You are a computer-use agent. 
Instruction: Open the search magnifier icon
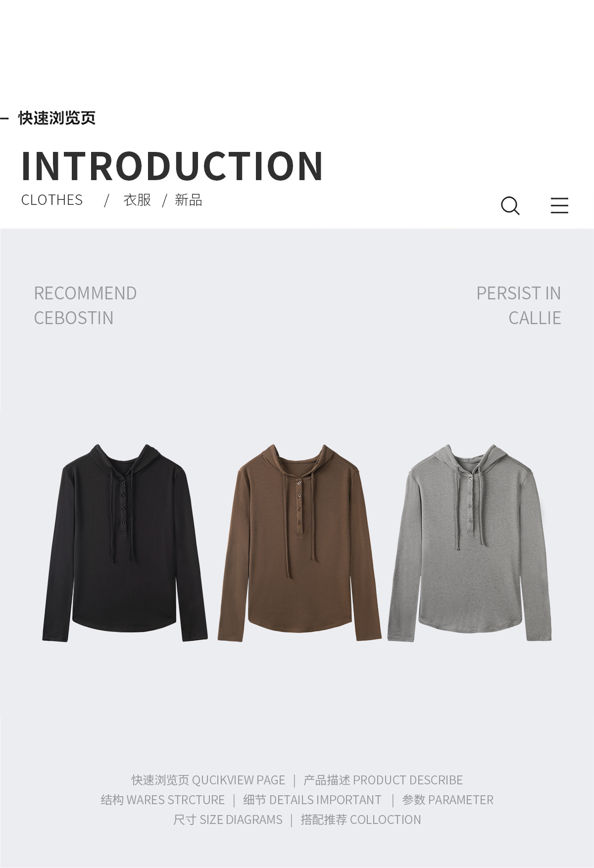tap(510, 205)
